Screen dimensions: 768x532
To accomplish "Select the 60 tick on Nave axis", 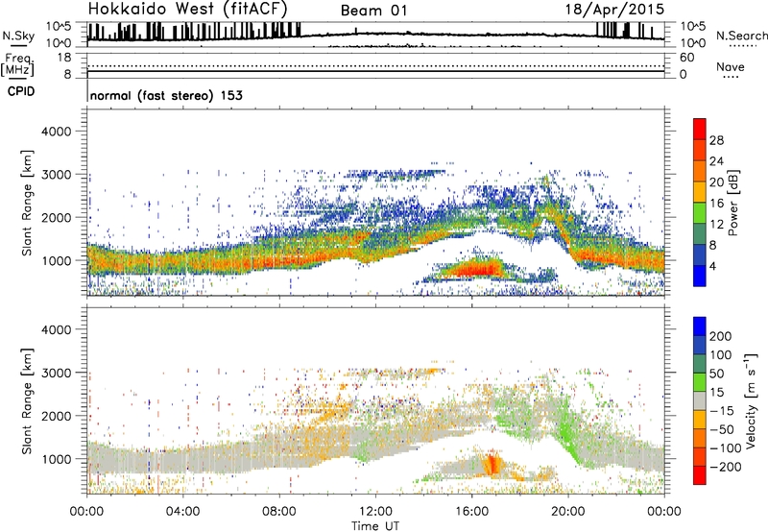I will 686,58.
